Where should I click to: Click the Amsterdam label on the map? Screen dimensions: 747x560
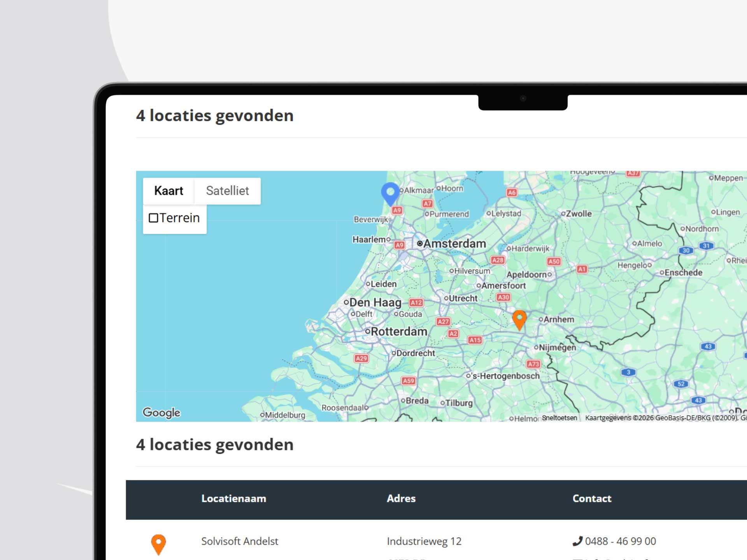pyautogui.click(x=454, y=243)
